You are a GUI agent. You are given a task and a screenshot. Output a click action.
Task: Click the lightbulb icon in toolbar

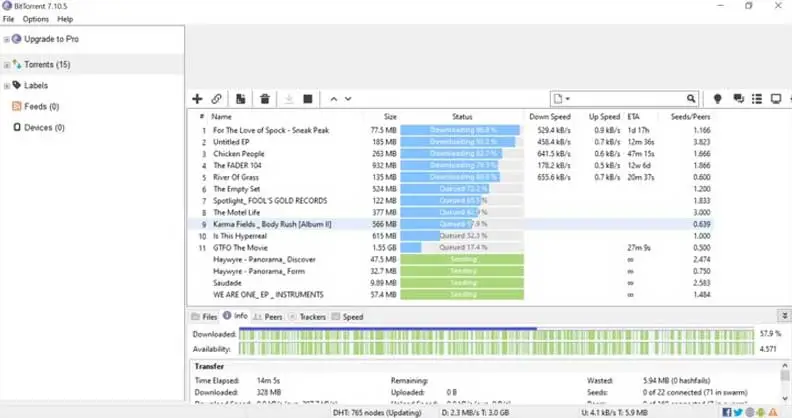coord(717,99)
